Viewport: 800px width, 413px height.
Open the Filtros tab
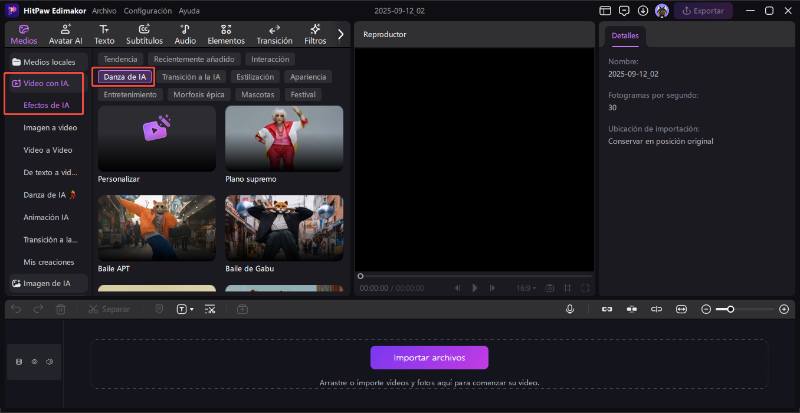click(x=315, y=35)
